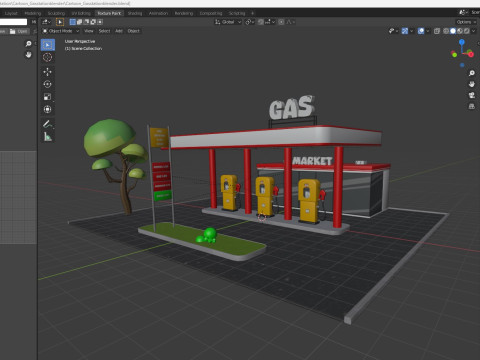Choose 'intersect selection' mode icon
The width and height of the screenshot is (480, 360).
[x=100, y=22]
